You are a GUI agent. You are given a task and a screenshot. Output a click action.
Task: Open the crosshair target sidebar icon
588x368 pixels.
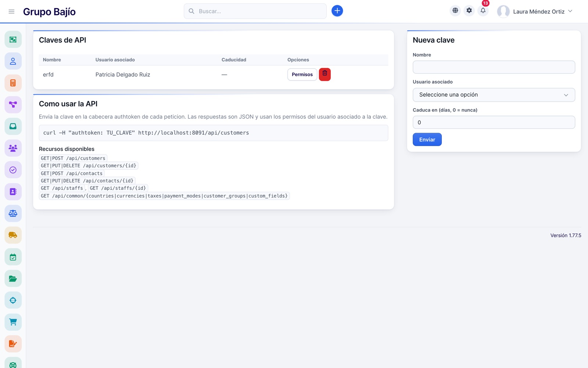click(13, 300)
